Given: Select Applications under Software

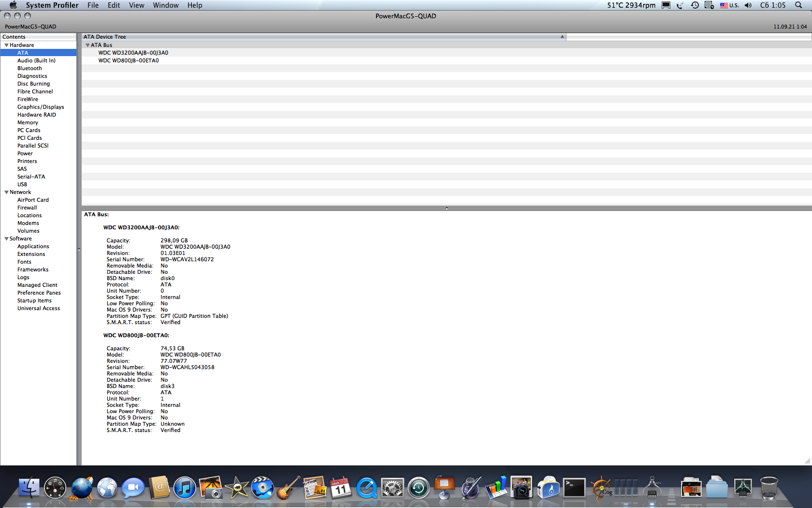Looking at the screenshot, I should tap(33, 246).
